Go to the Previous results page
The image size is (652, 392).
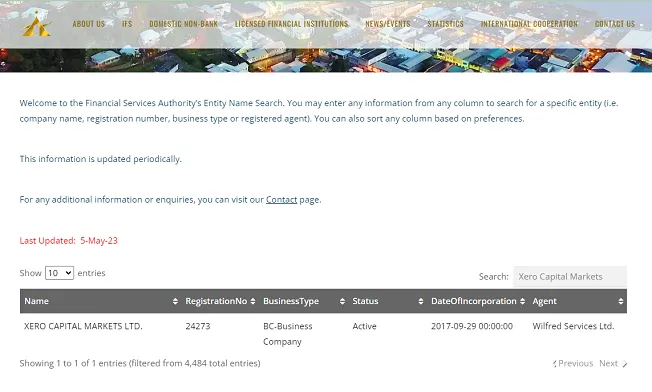pyautogui.click(x=573, y=364)
